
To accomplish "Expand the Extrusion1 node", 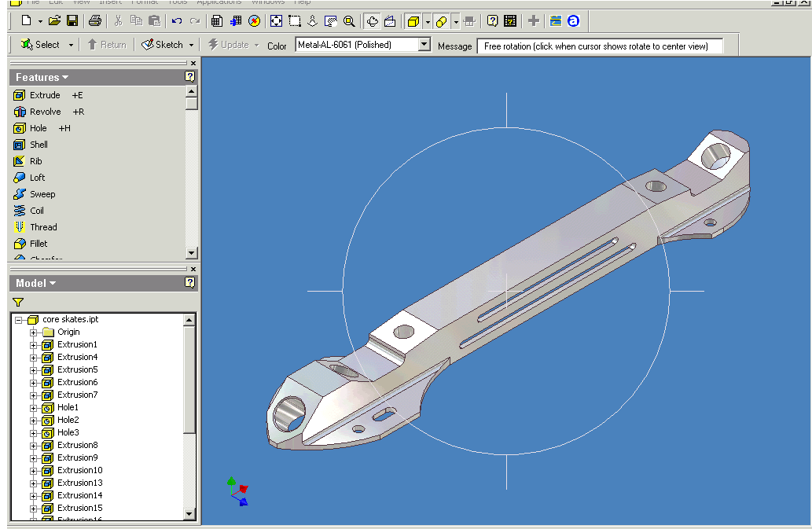I will [33, 345].
